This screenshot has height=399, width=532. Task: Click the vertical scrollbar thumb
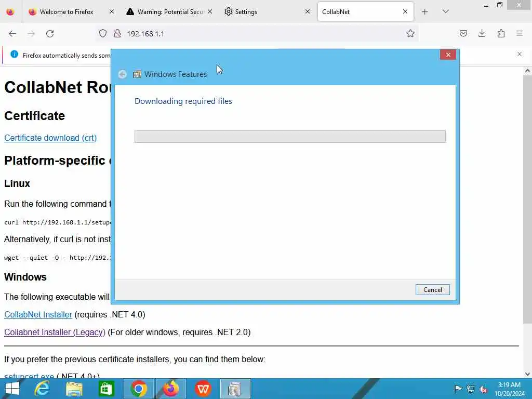coord(527,199)
